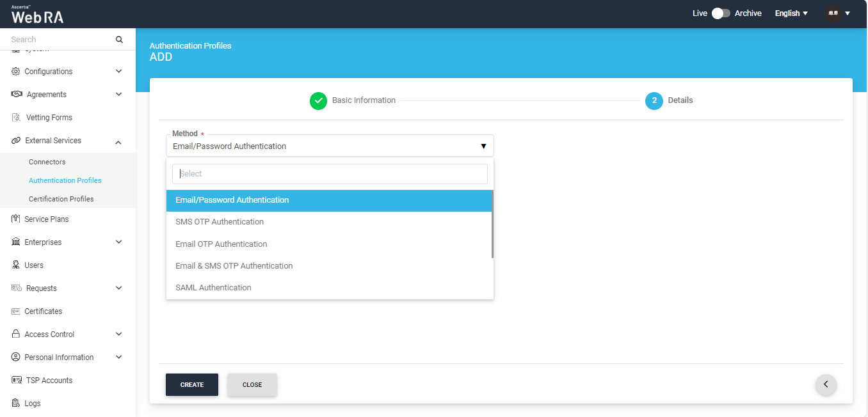Open the user avatar account menu
Screen dimensions: 868x417
tap(837, 13)
